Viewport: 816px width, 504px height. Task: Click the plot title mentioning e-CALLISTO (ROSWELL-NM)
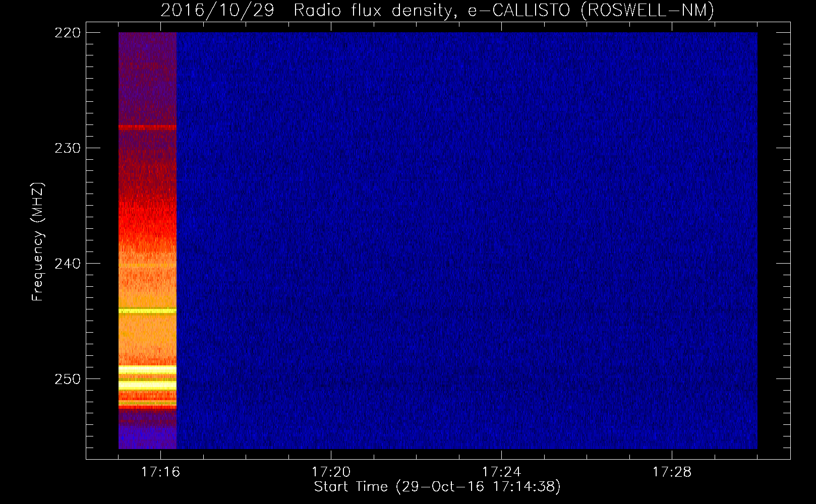click(x=437, y=10)
